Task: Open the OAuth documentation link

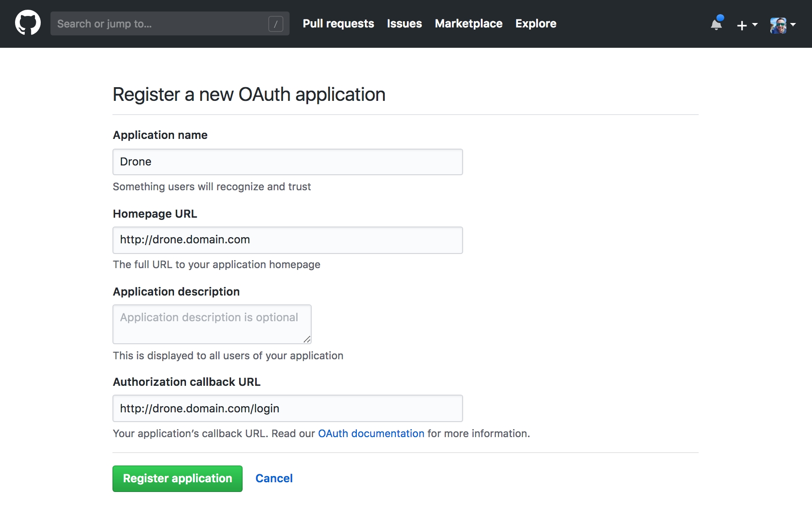Action: [x=371, y=434]
